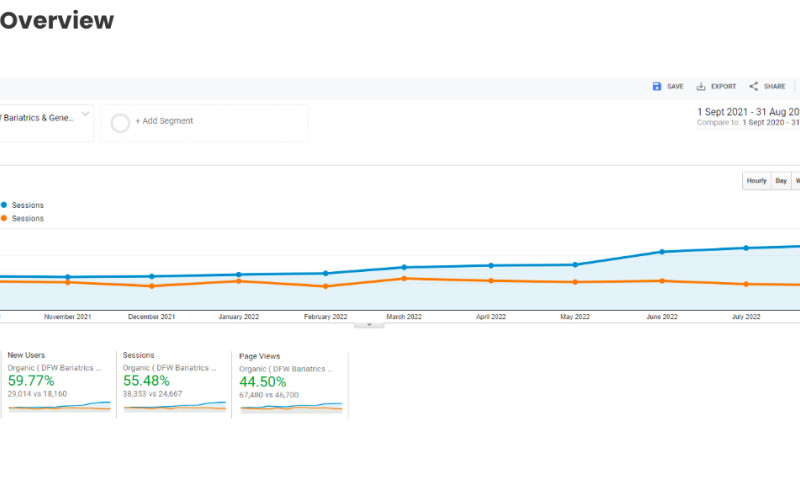
Task: Click the orange Sessions legend dot
Action: pyautogui.click(x=4, y=218)
